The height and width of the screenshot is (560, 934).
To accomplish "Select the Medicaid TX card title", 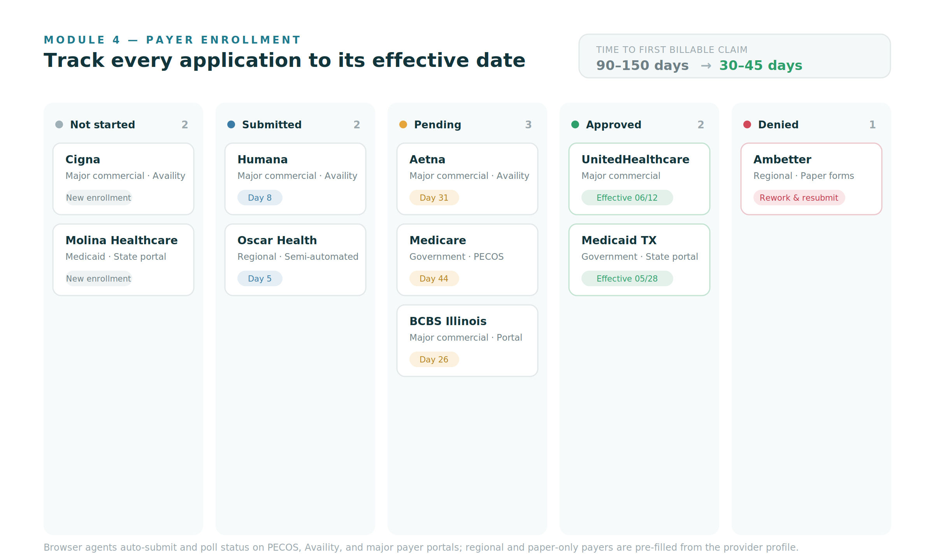I will pos(619,240).
